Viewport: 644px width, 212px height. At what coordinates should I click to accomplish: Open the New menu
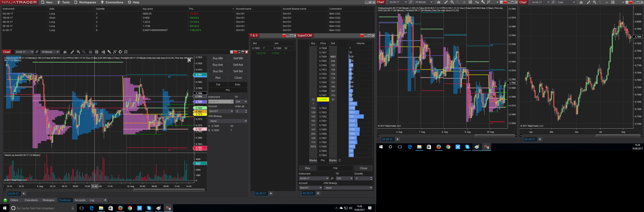click(x=47, y=2)
